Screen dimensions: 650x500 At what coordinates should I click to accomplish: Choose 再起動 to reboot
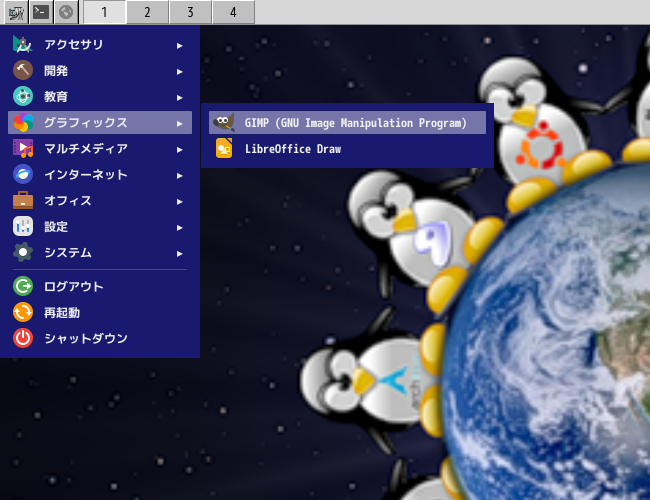[x=100, y=313]
